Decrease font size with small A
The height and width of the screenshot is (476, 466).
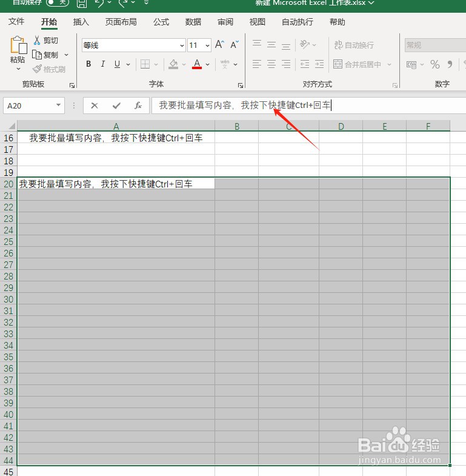tap(235, 45)
